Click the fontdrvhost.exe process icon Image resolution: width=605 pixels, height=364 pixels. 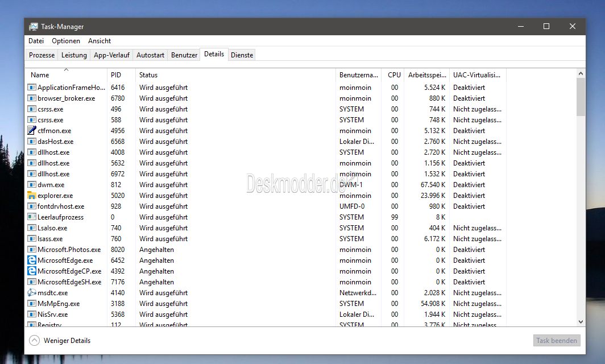pyautogui.click(x=32, y=206)
